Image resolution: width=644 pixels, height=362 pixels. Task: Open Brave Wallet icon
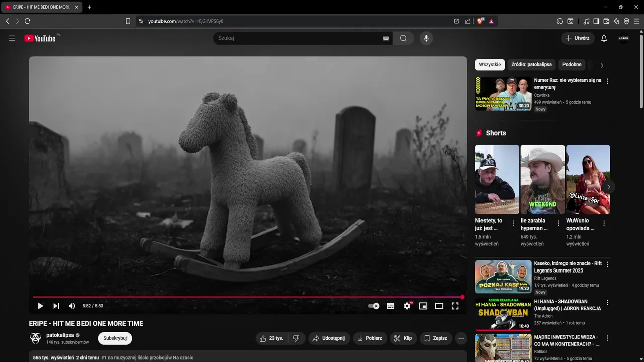click(x=606, y=21)
